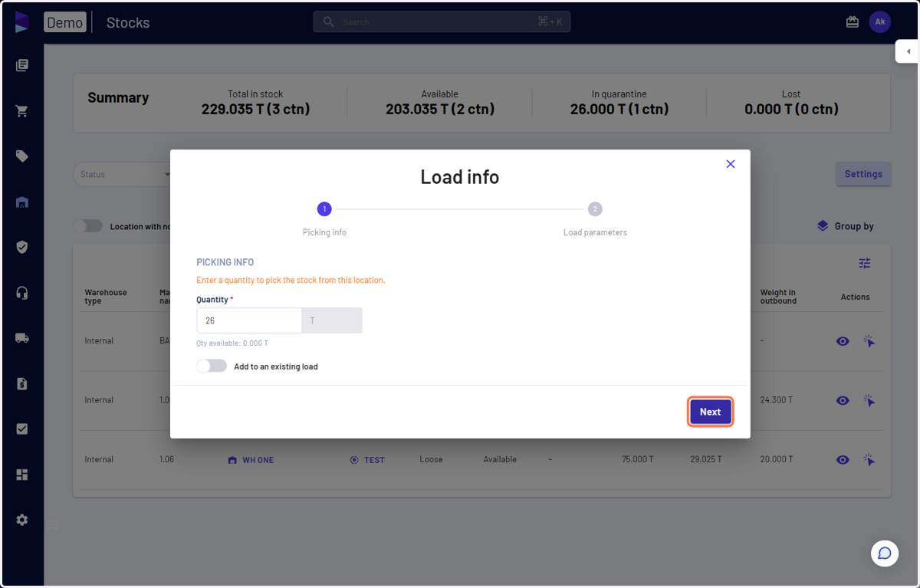Image resolution: width=920 pixels, height=588 pixels.
Task: Click the 20.000 T cell
Action: [777, 459]
